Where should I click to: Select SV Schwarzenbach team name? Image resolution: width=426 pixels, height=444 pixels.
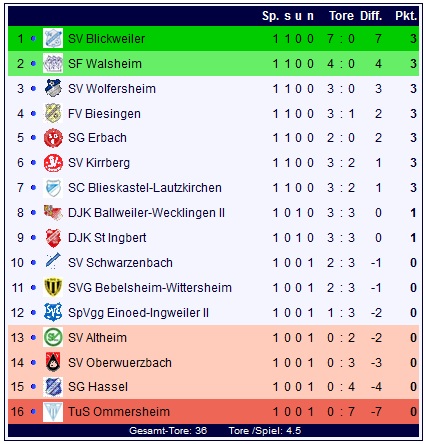tap(120, 263)
